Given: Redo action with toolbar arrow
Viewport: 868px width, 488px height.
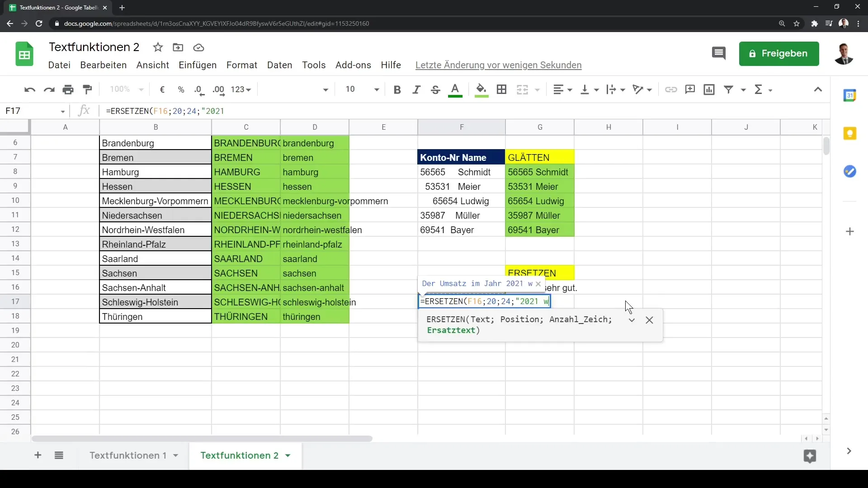Looking at the screenshot, I should (49, 89).
